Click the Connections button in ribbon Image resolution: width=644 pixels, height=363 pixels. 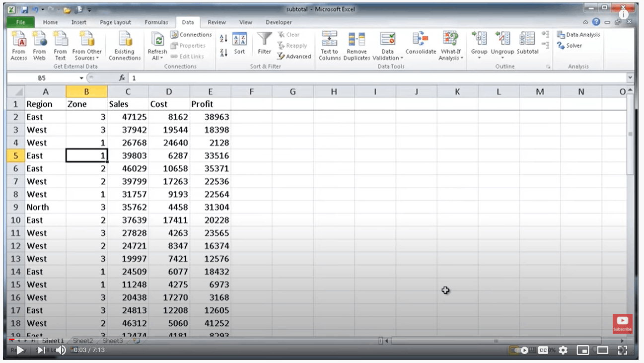[x=191, y=35]
